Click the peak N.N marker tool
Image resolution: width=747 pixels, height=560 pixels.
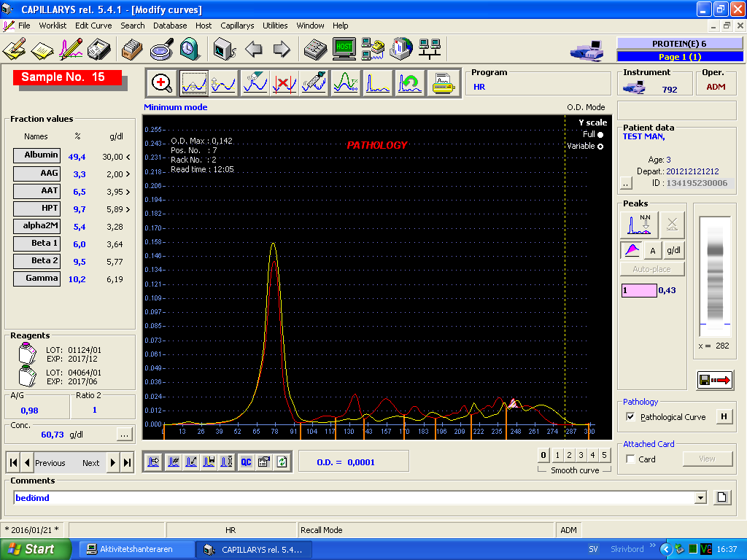(x=639, y=225)
